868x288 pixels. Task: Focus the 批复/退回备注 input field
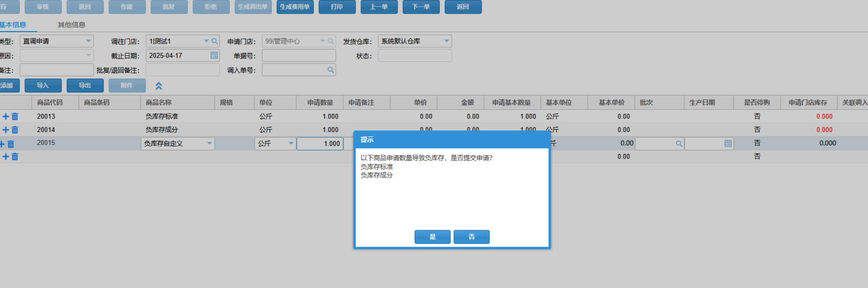coord(183,70)
